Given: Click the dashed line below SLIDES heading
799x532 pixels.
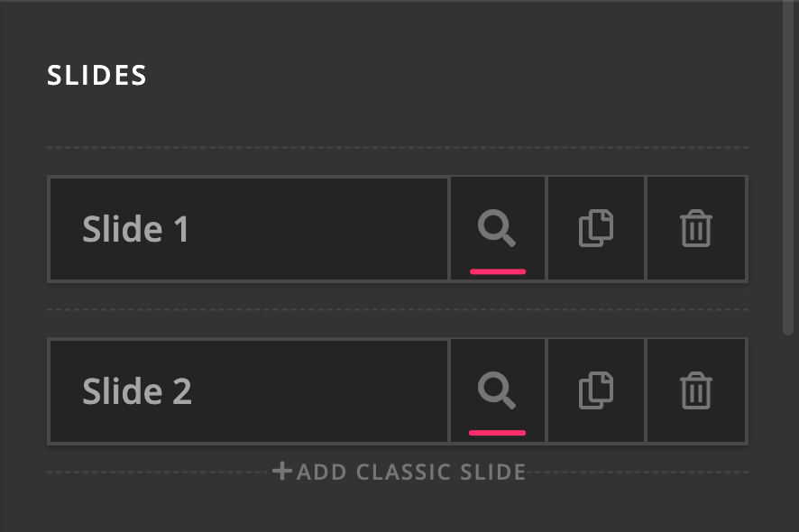Looking at the screenshot, I should (x=398, y=147).
